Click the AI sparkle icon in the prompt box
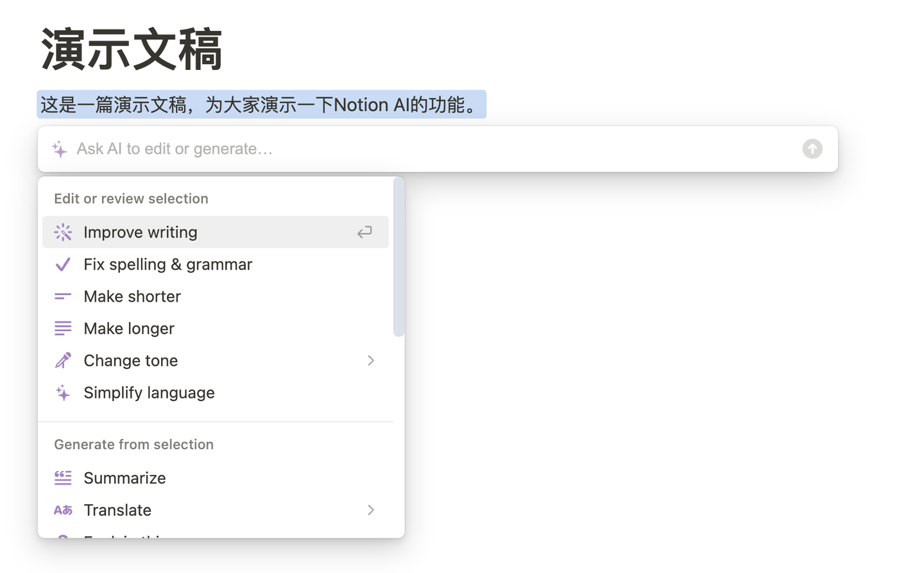924x573 pixels. click(x=60, y=149)
